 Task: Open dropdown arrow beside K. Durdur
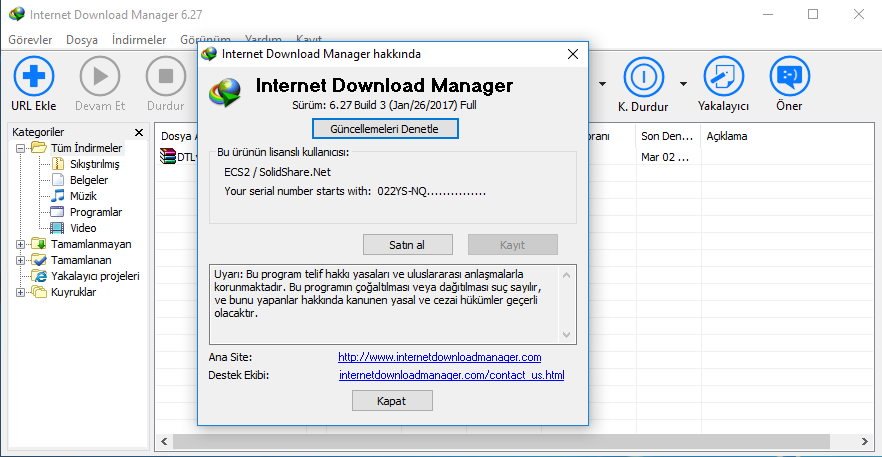(x=683, y=84)
